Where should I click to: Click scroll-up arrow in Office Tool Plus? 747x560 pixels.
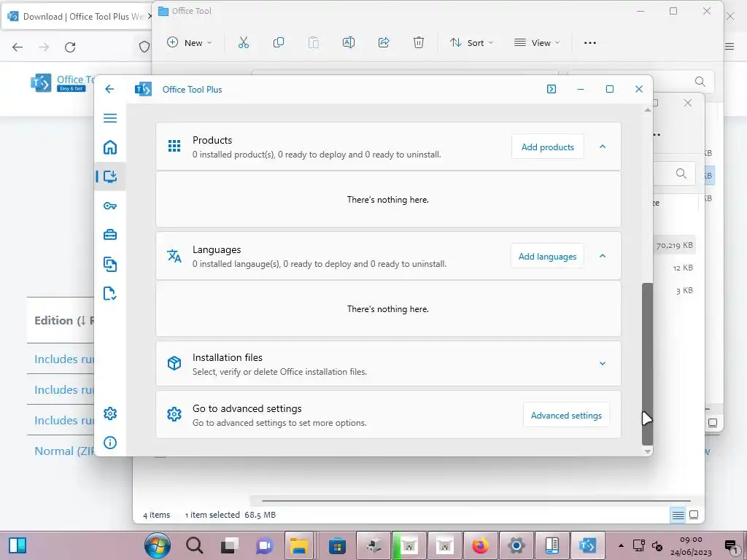pos(648,110)
